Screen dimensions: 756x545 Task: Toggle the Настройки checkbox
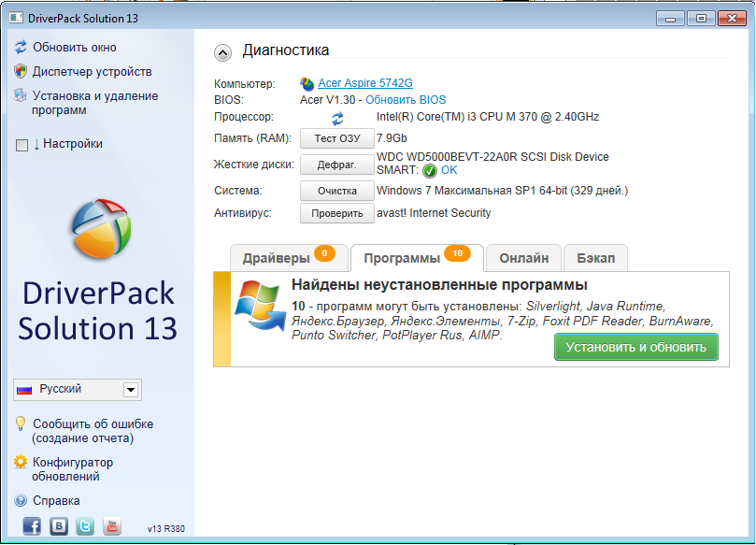(21, 145)
